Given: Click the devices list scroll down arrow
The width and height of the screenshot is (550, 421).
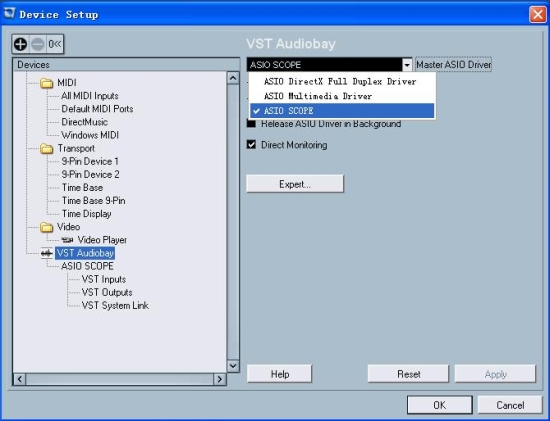Looking at the screenshot, I should click(233, 366).
